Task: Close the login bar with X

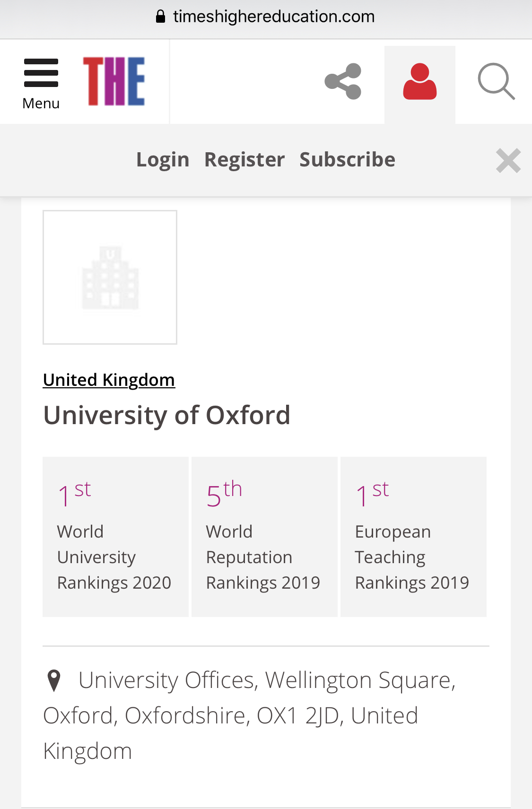Action: 508,160
